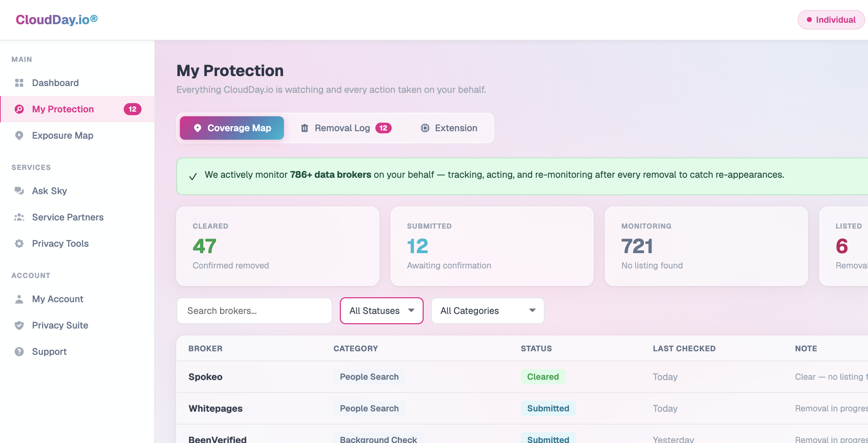868x443 pixels.
Task: Select the Listed stat card showing 6
Action: pyautogui.click(x=844, y=246)
